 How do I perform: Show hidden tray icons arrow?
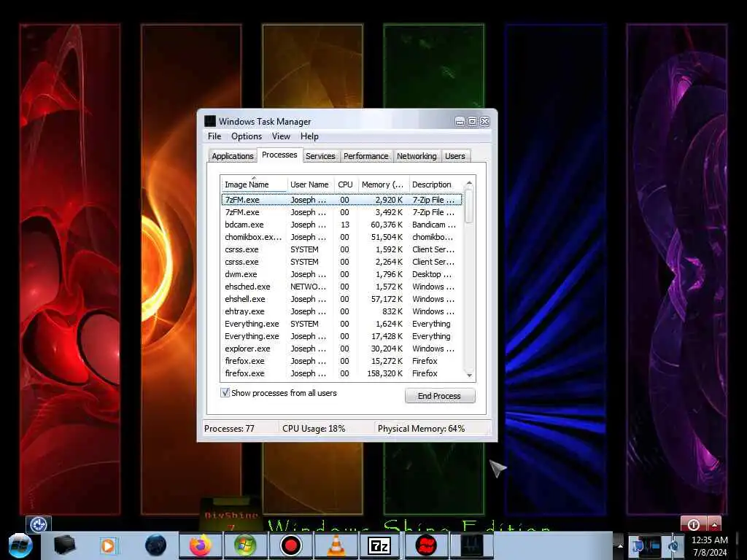620,545
